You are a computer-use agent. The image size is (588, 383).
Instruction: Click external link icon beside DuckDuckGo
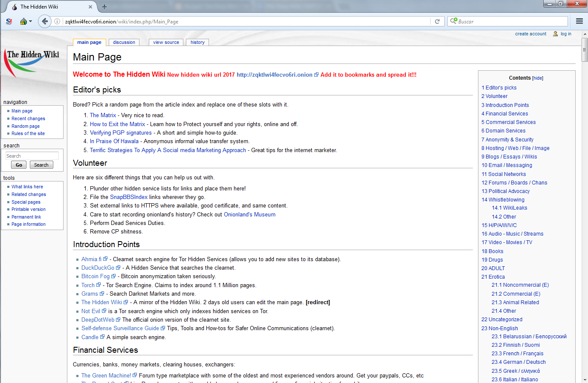point(118,268)
